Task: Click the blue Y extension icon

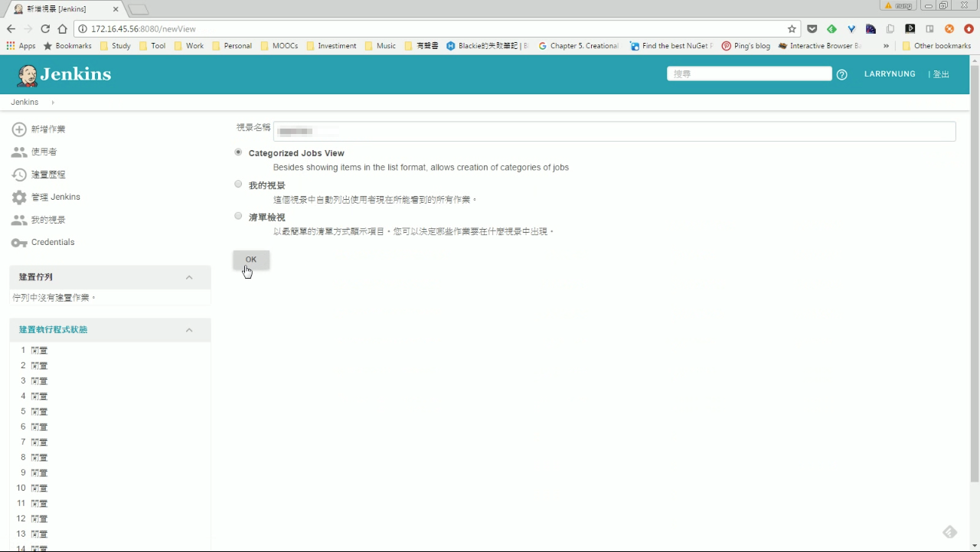Action: tap(851, 29)
